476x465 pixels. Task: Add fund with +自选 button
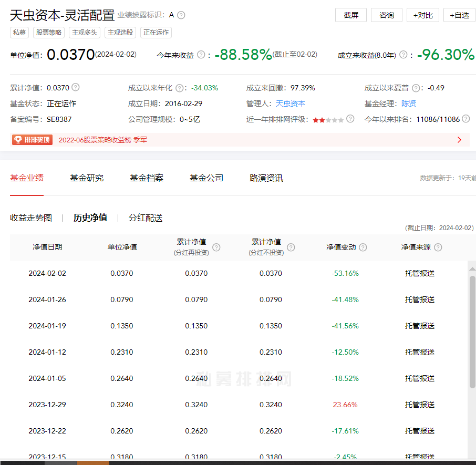coord(459,15)
